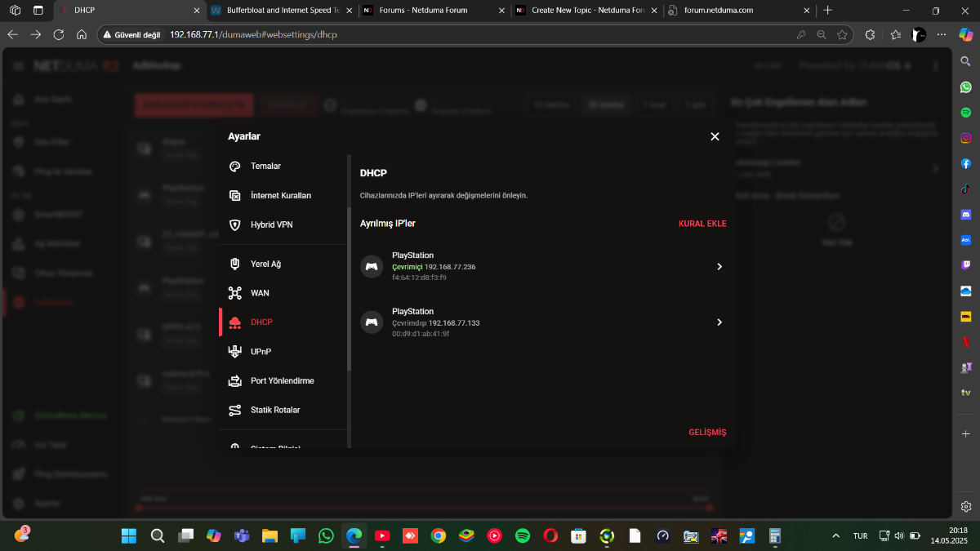Screen dimensions: 980x551
Task: Add this page to favorites star
Action: pos(842,35)
